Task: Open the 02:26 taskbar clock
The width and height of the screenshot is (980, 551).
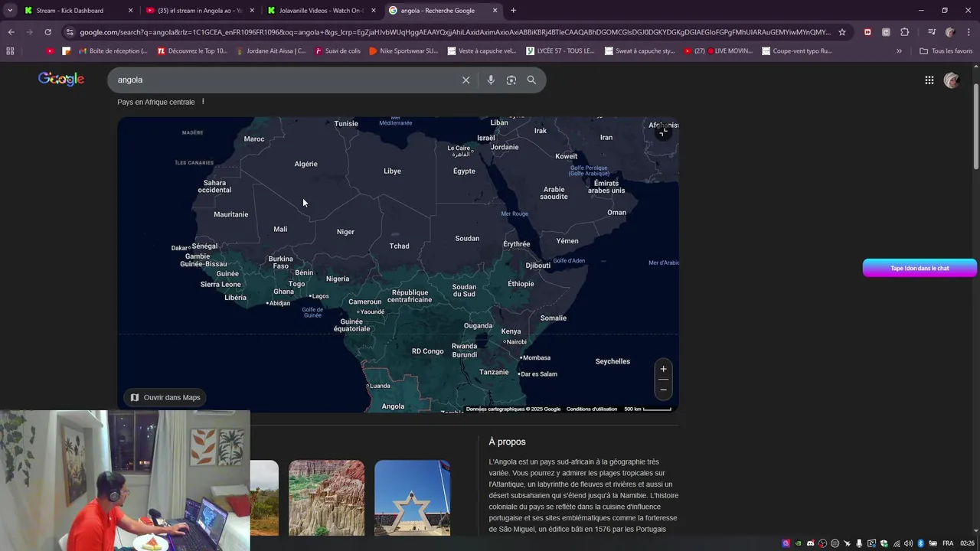Action: (x=968, y=543)
